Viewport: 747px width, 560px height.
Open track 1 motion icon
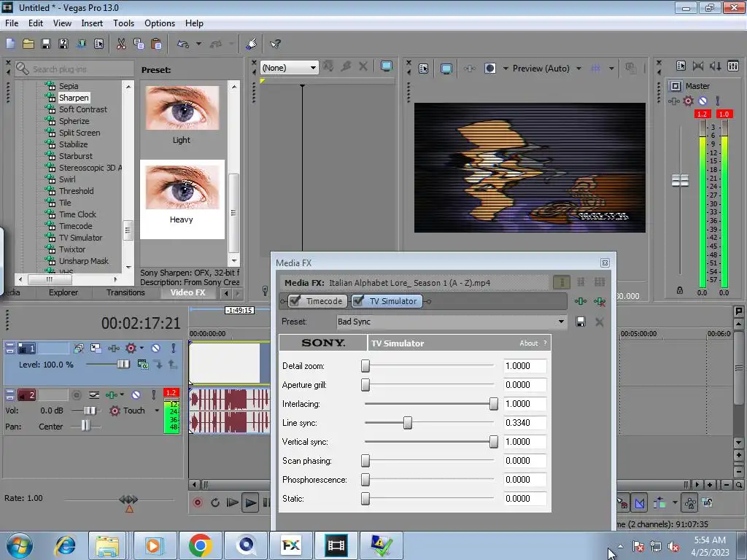(96, 348)
